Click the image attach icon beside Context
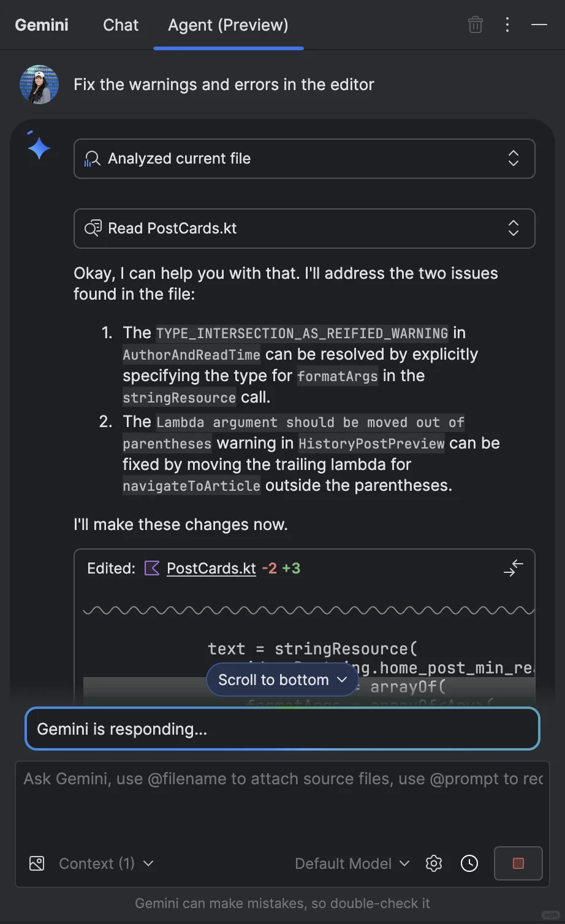 (37, 863)
